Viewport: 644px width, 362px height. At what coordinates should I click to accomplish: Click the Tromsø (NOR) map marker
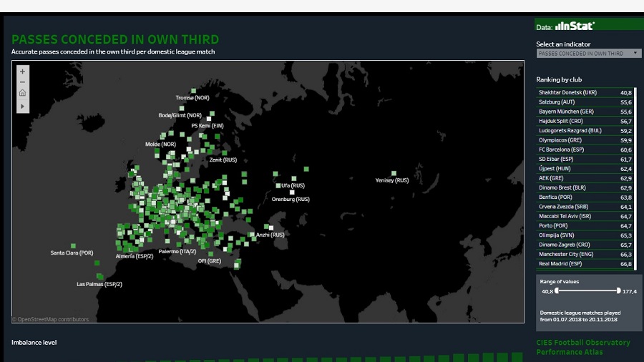tap(193, 91)
